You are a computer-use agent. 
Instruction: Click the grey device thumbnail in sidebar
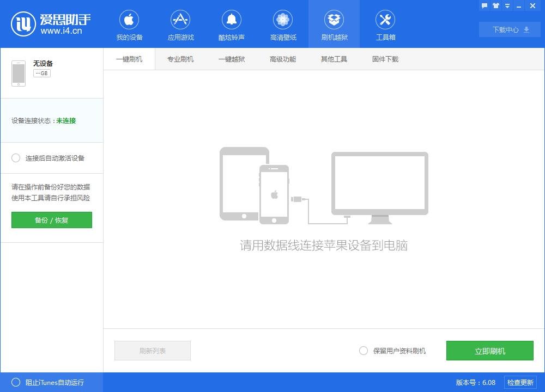click(18, 72)
